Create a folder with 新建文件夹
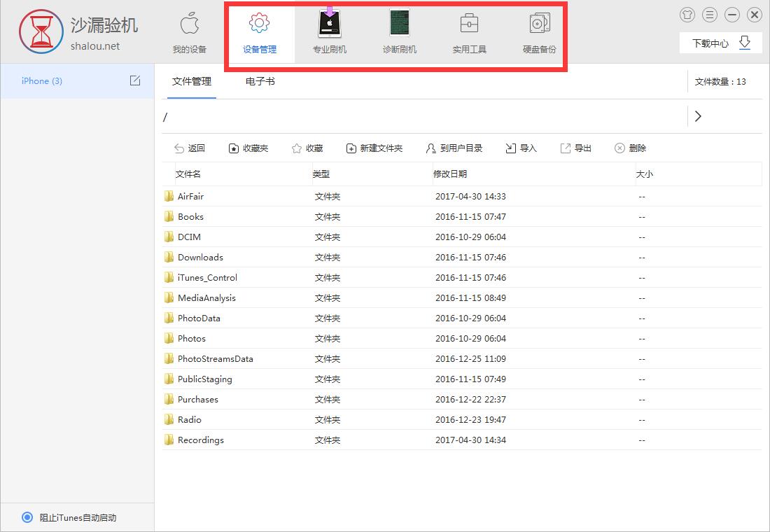The image size is (770, 532). [x=374, y=148]
